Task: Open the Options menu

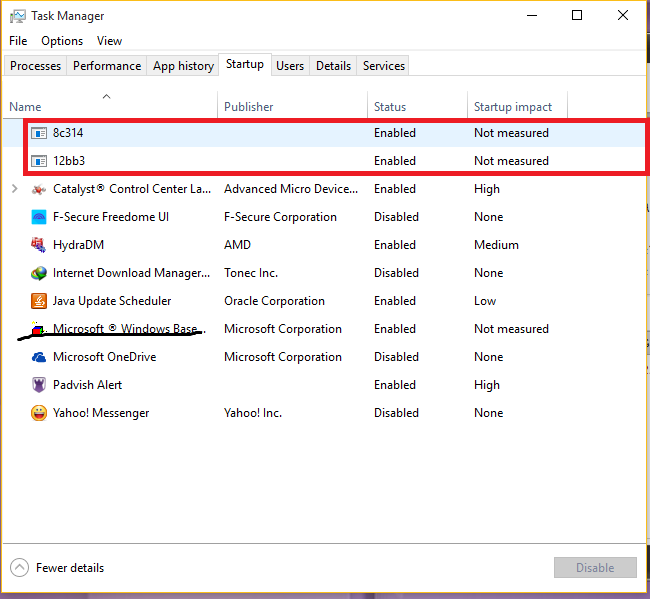Action: tap(62, 41)
